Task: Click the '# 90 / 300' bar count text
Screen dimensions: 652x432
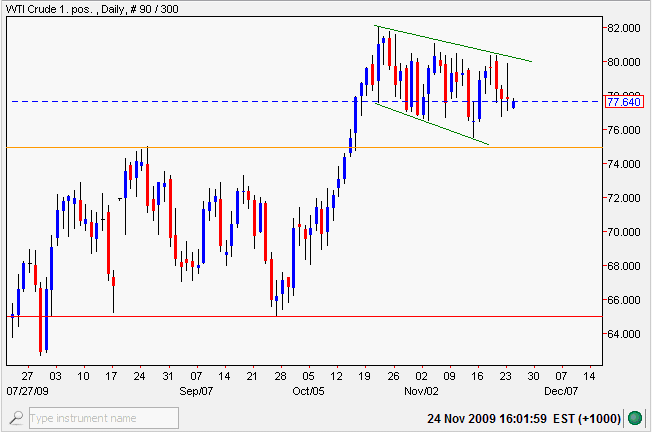Action: tap(154, 9)
